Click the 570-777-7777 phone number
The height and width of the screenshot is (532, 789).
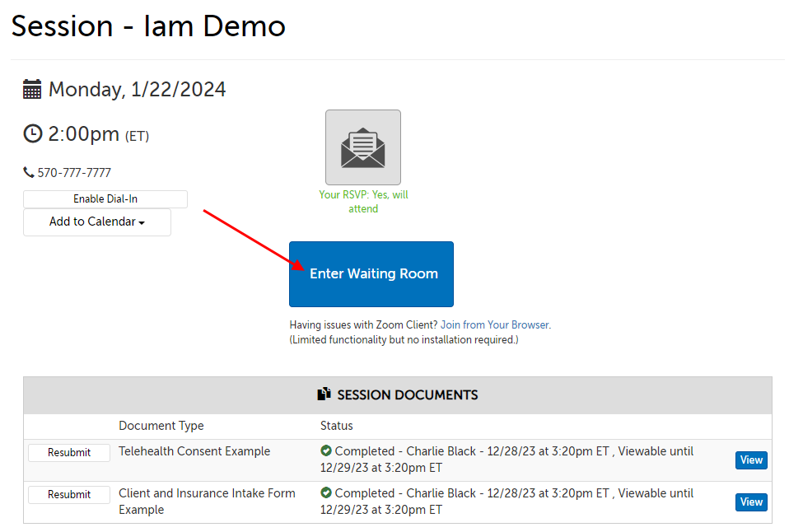[74, 173]
